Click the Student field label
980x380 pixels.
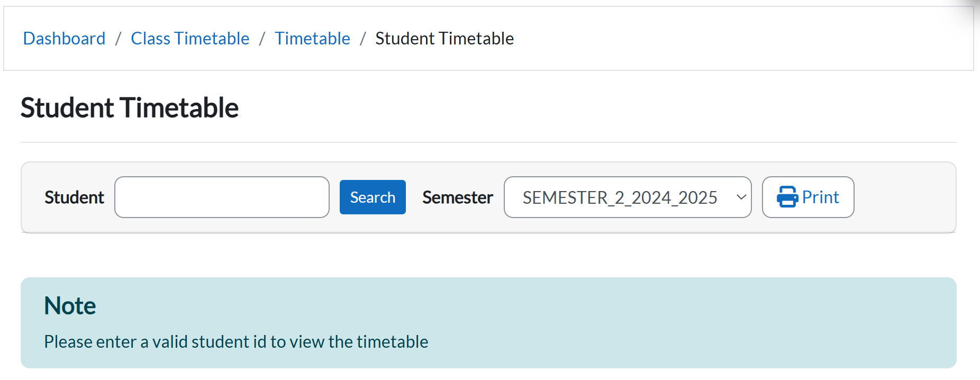coord(74,197)
